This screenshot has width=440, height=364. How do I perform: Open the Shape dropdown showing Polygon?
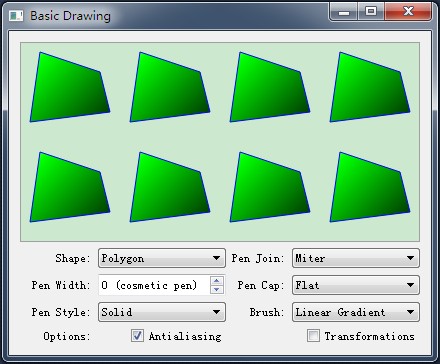click(162, 258)
